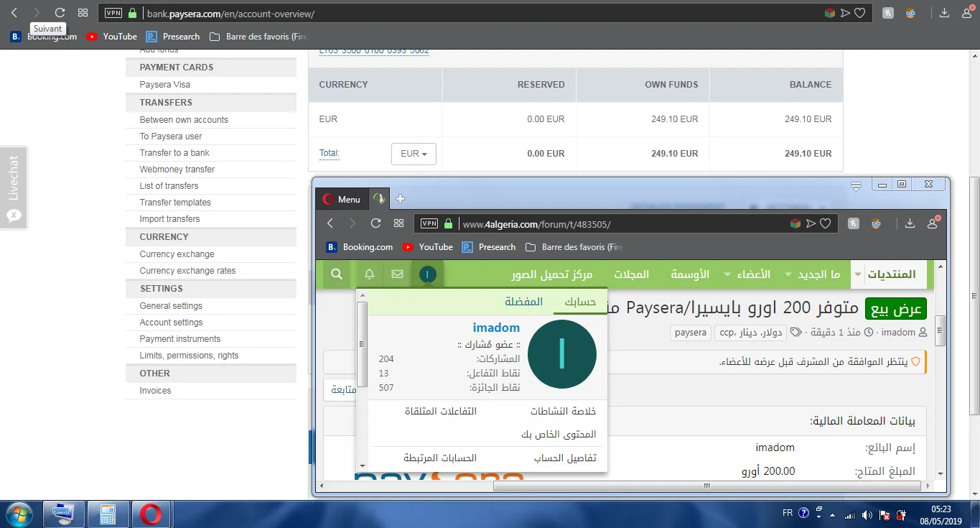This screenshot has height=528, width=980.
Task: Open downloads icon in the top browser toolbar
Action: [944, 13]
